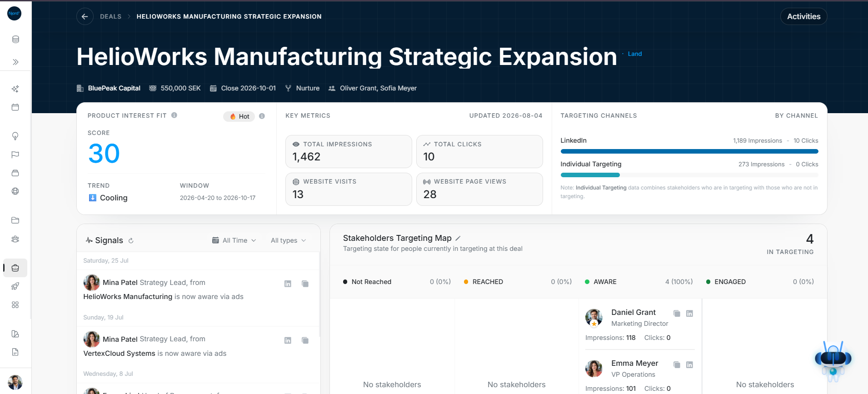Open the All types filter dropdown
Screen dimensions: 868x394
point(288,240)
